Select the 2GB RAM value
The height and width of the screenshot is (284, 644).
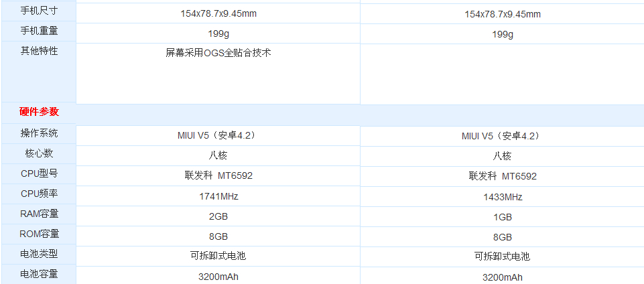pos(218,217)
